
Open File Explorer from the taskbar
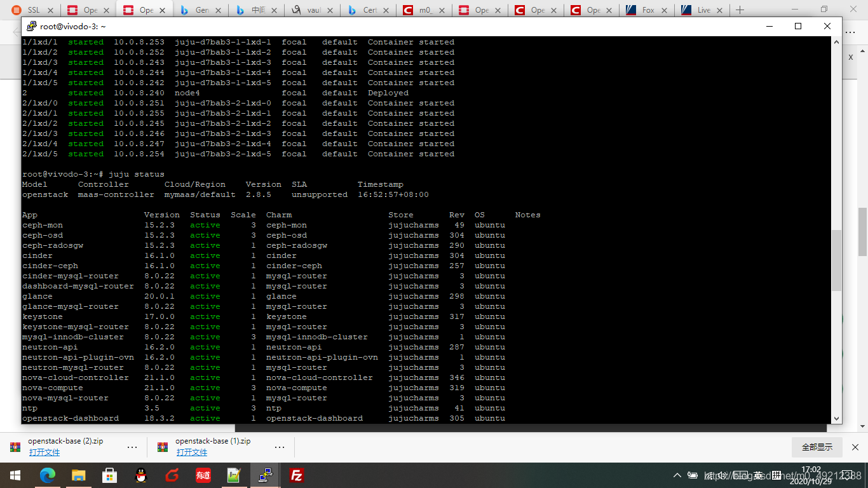tap(78, 475)
